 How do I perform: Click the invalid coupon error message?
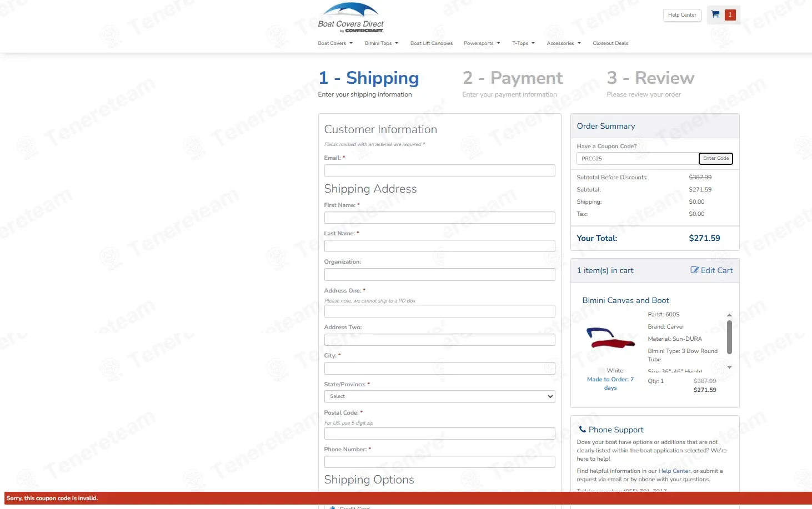(52, 498)
